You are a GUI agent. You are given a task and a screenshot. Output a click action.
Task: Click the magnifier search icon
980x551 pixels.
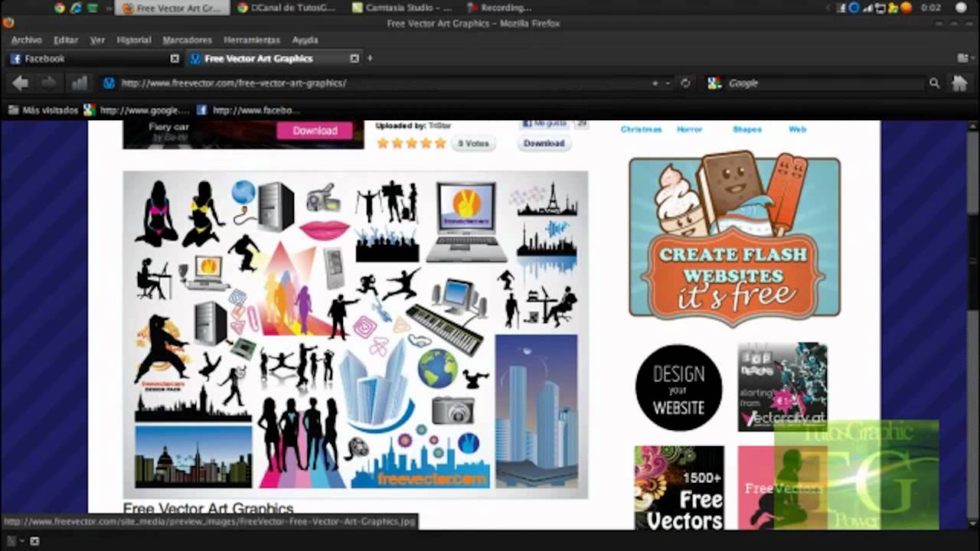pos(934,83)
